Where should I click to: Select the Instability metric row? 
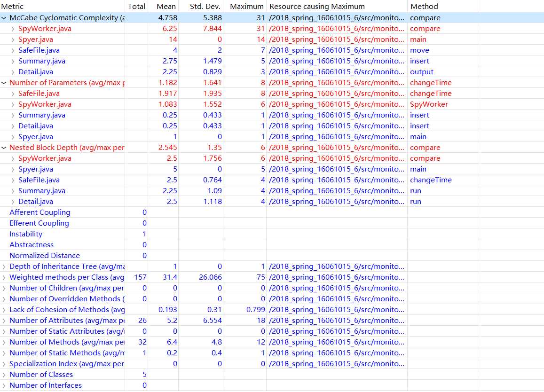[272, 234]
